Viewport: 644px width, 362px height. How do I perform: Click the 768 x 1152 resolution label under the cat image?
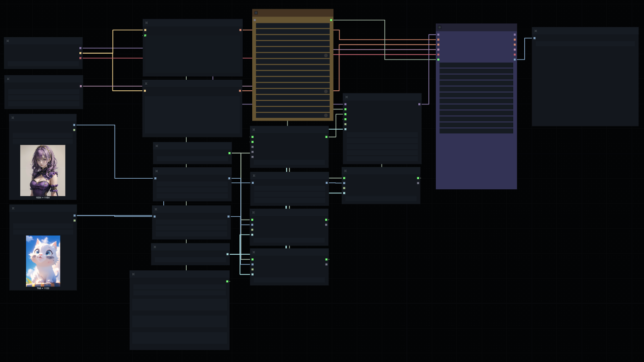(x=43, y=289)
